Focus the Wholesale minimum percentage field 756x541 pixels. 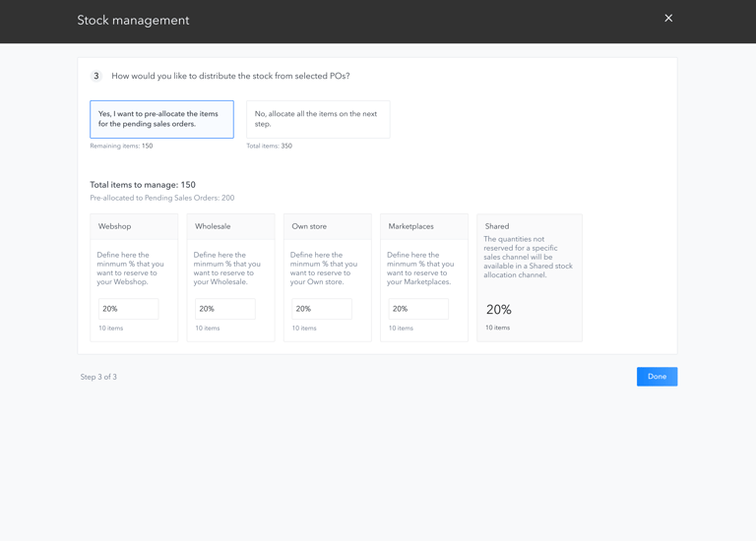(224, 309)
